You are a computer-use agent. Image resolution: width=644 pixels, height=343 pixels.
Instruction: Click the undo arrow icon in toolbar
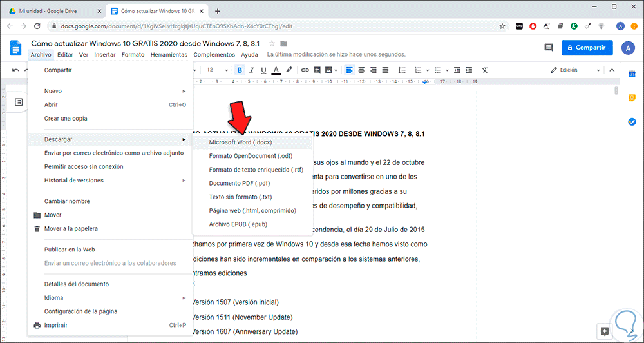[15, 70]
